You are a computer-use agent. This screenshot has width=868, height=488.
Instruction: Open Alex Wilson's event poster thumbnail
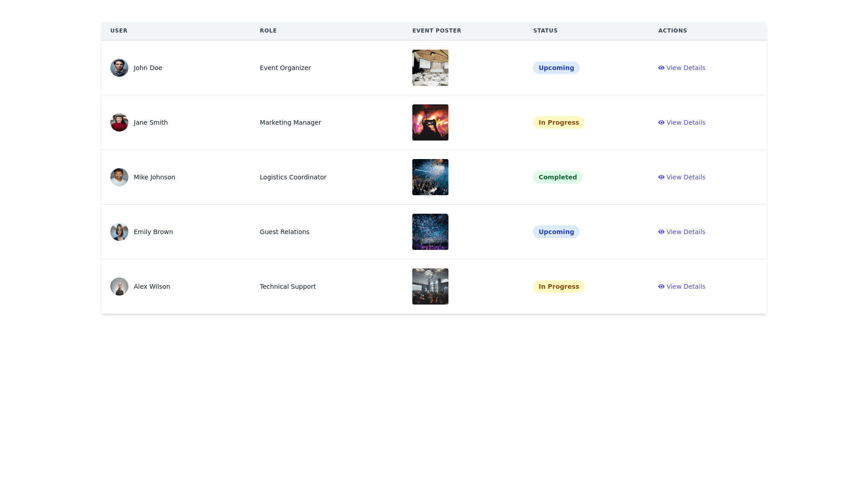(x=430, y=286)
